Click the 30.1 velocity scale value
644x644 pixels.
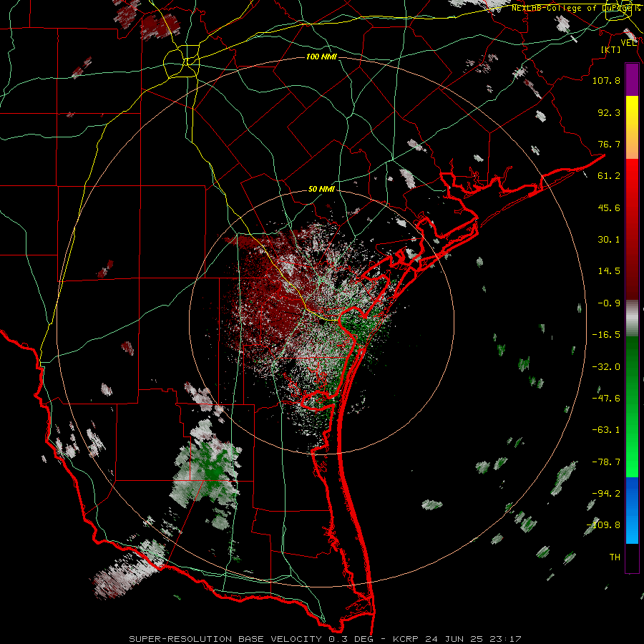pyautogui.click(x=609, y=240)
